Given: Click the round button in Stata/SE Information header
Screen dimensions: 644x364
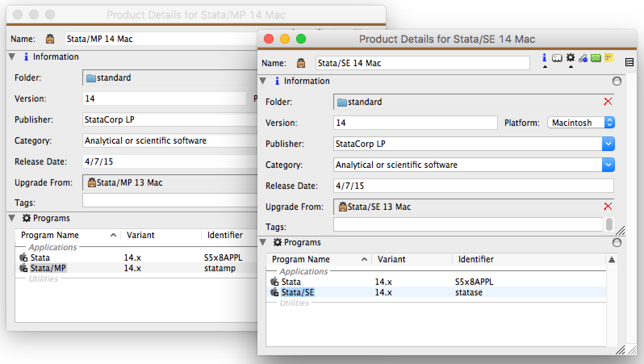Looking at the screenshot, I should 617,81.
